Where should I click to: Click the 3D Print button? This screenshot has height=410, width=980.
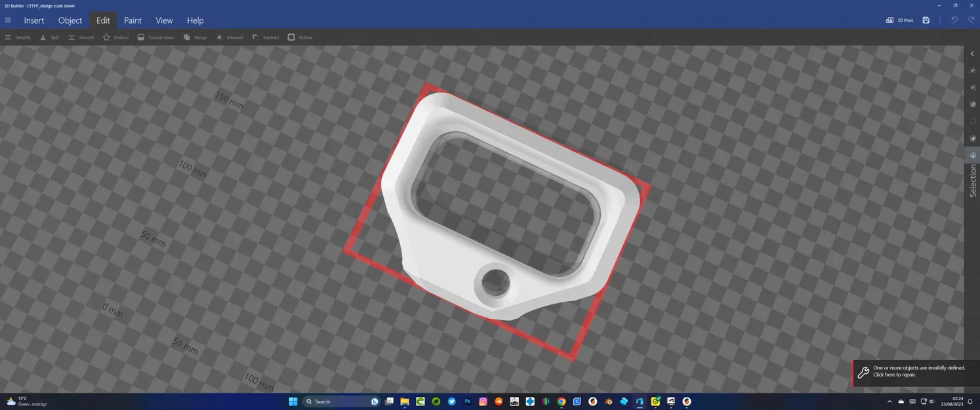[899, 20]
